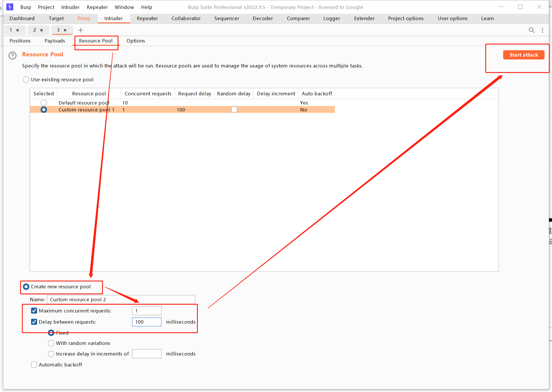This screenshot has height=392, width=552.
Task: Open the Window menu
Action: coord(124,7)
